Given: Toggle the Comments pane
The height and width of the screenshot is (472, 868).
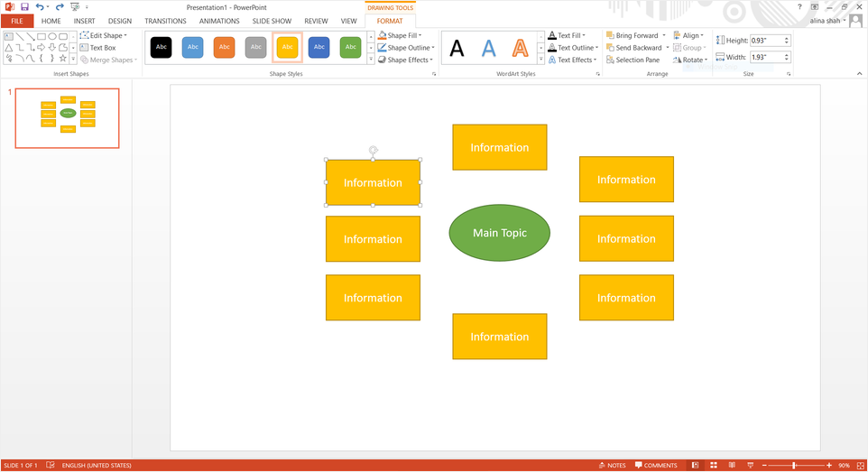Looking at the screenshot, I should coord(656,466).
